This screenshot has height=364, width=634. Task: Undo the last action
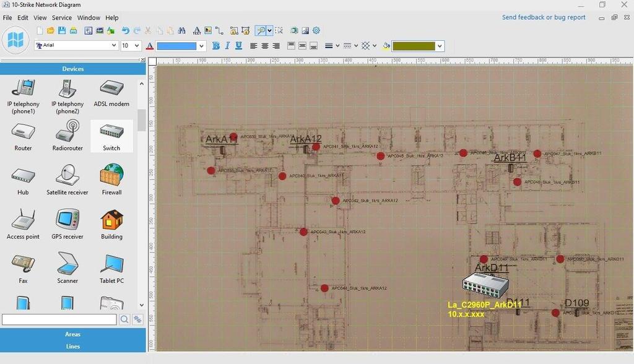126,31
